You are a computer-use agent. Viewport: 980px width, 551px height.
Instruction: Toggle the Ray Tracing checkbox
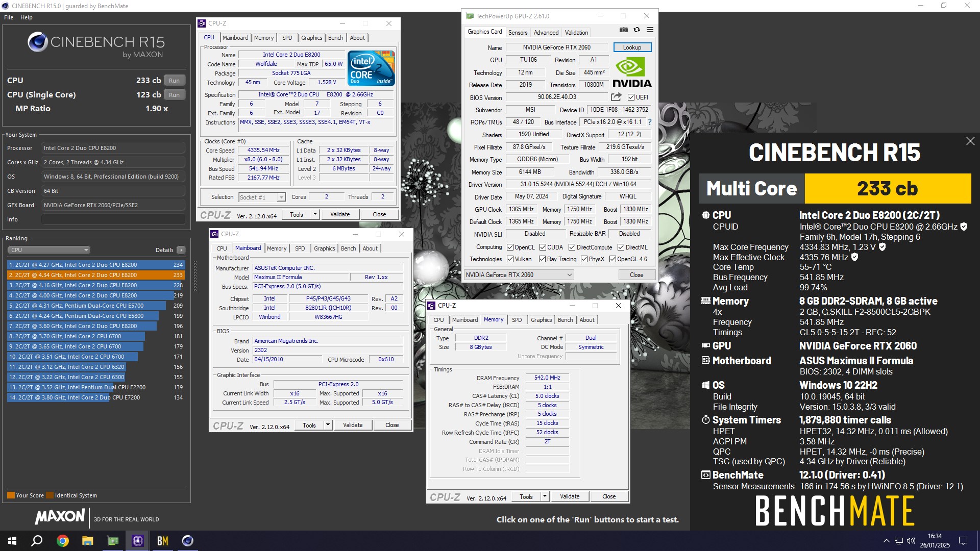(542, 259)
